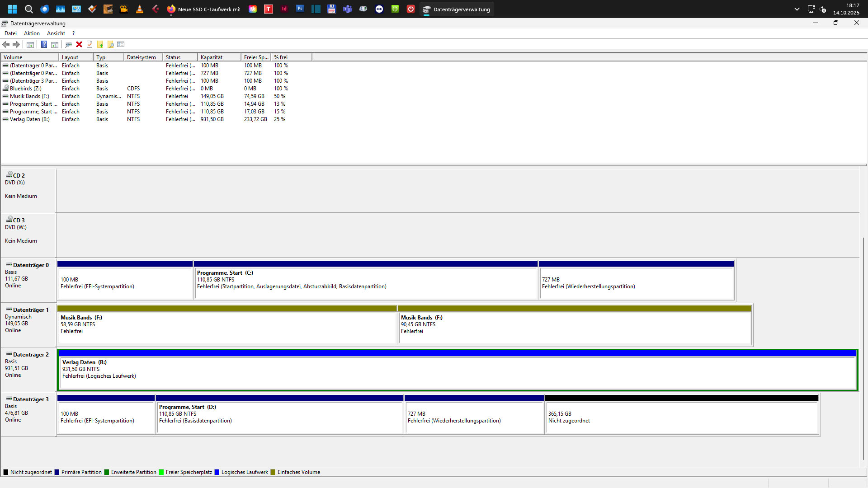Select Verlag Daten (B:) row in volume list
This screenshot has width=868, height=488.
coord(29,119)
